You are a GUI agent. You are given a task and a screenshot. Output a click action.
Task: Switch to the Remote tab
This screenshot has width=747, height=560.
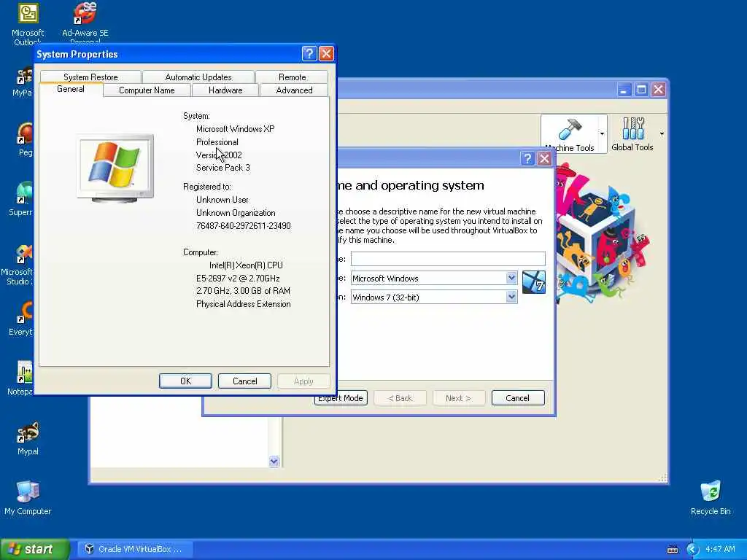point(292,77)
